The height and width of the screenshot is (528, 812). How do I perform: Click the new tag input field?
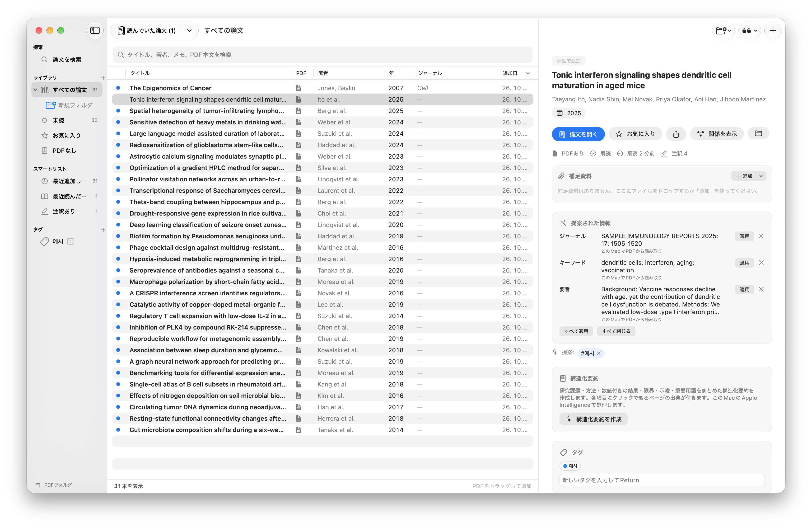click(662, 480)
